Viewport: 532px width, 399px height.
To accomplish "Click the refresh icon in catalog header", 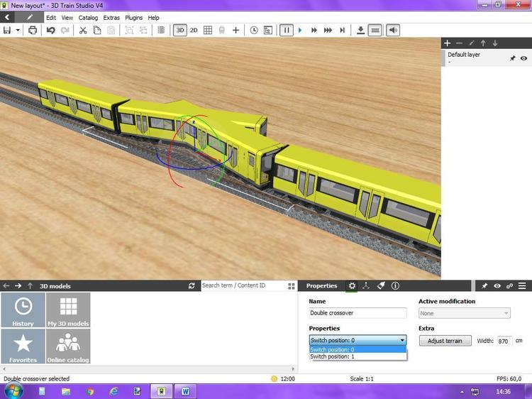I will point(192,286).
